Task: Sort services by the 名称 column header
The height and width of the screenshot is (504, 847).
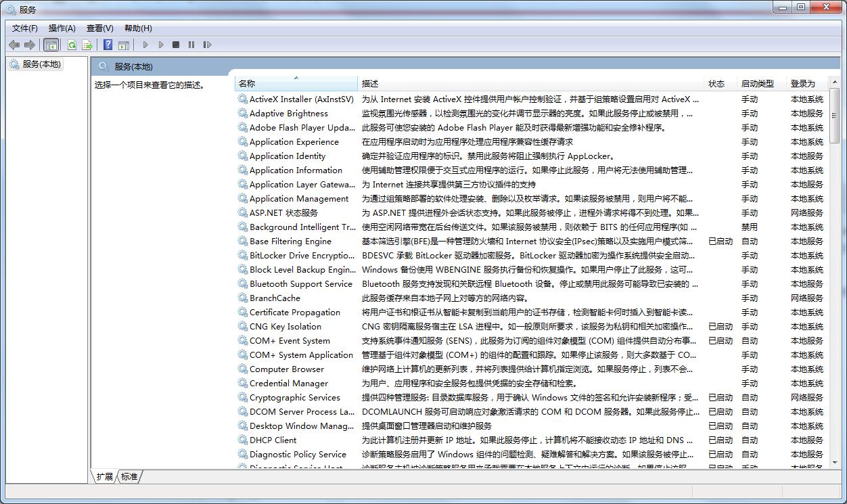Action: pyautogui.click(x=247, y=83)
